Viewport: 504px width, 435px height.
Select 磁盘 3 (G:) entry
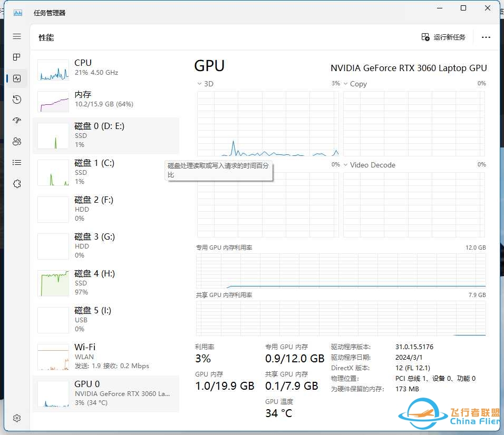(x=106, y=246)
